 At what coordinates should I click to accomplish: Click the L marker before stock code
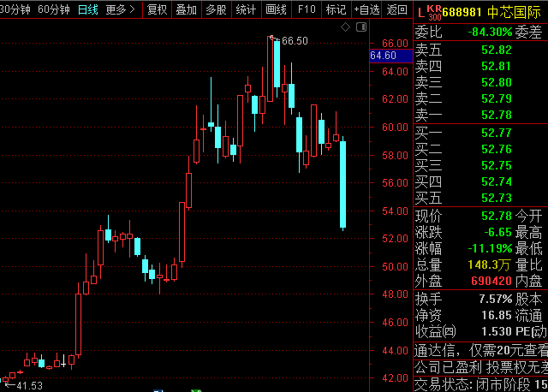(x=421, y=13)
